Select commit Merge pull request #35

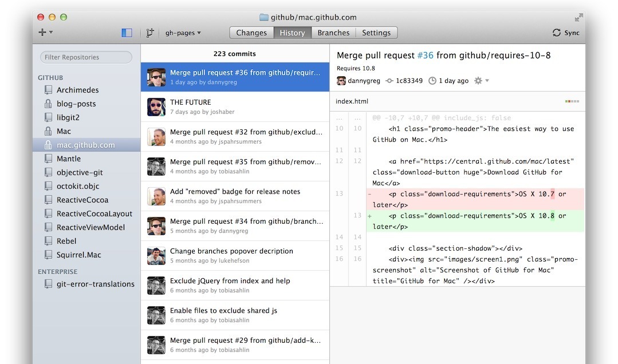235,166
